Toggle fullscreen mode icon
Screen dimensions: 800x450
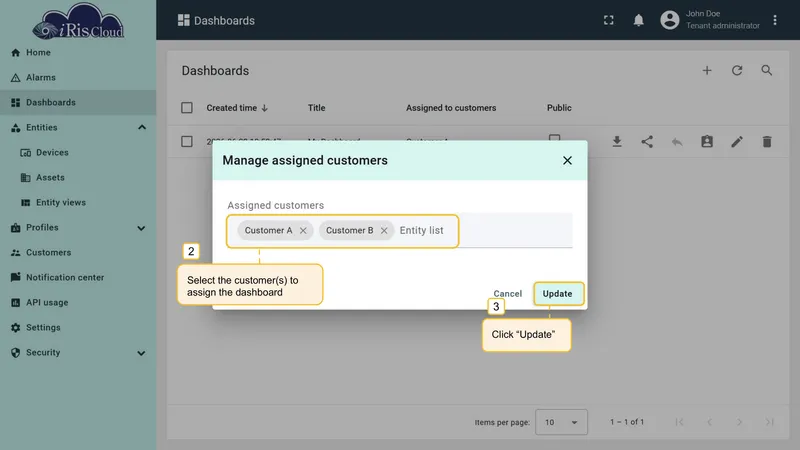click(x=609, y=20)
